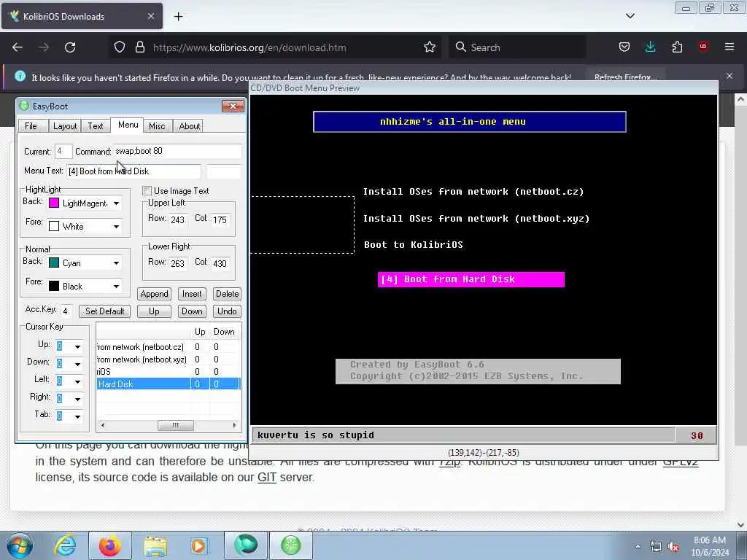Viewport: 747px width, 560px height.
Task: Click the Insert button
Action: [192, 294]
